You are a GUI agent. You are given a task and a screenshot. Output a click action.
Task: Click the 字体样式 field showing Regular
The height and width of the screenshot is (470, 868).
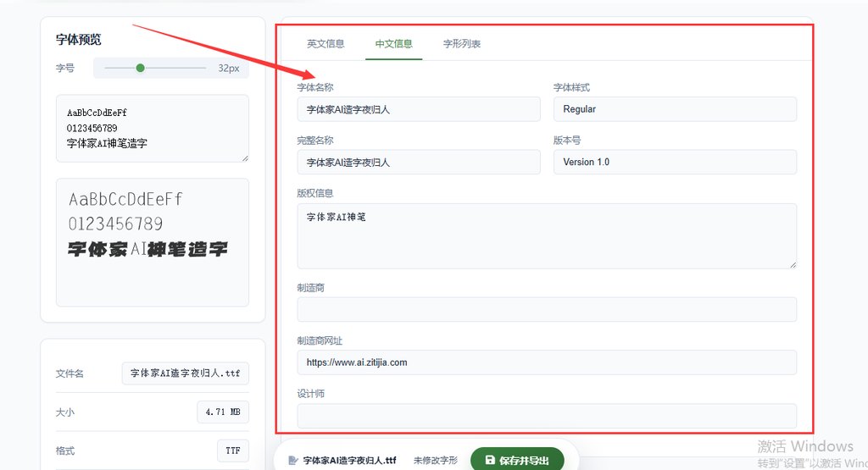click(x=675, y=109)
